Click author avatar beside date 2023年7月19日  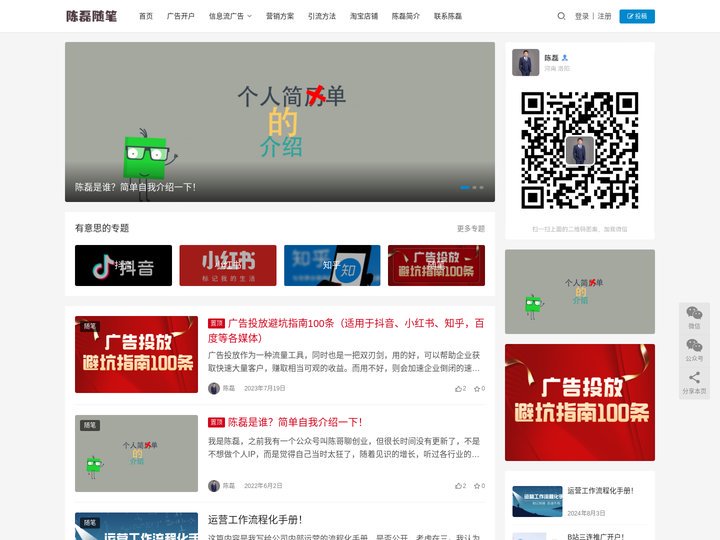click(214, 388)
